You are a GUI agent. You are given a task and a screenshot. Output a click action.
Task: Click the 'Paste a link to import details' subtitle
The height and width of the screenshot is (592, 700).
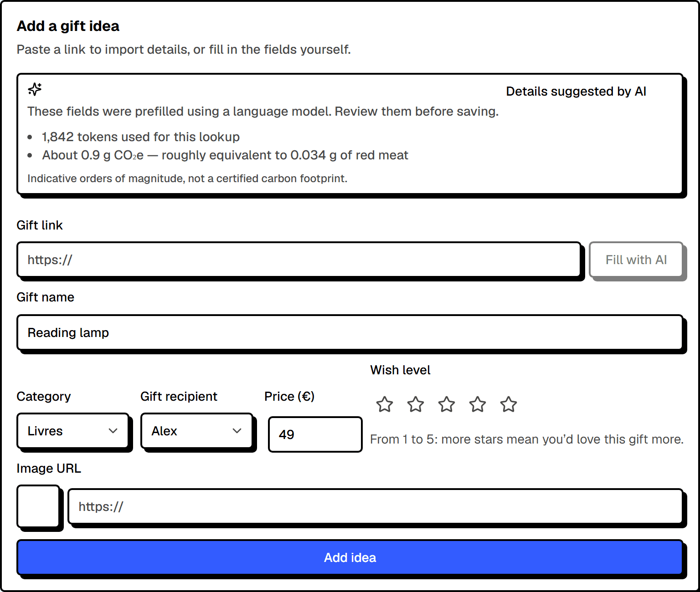184,50
